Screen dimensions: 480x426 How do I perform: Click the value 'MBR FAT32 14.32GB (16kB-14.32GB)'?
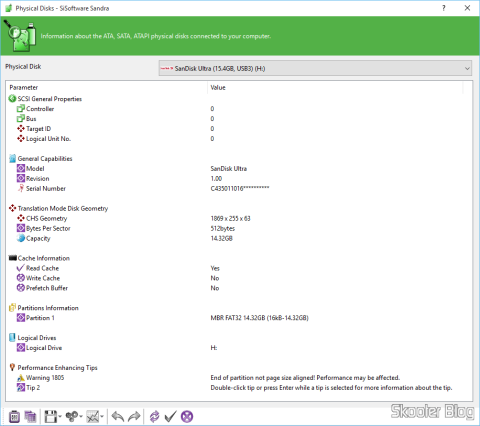259,318
